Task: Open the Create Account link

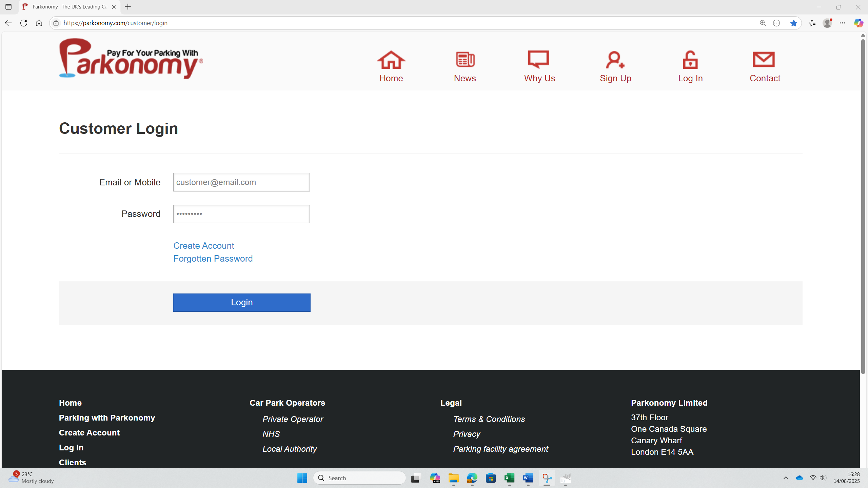Action: tap(204, 246)
